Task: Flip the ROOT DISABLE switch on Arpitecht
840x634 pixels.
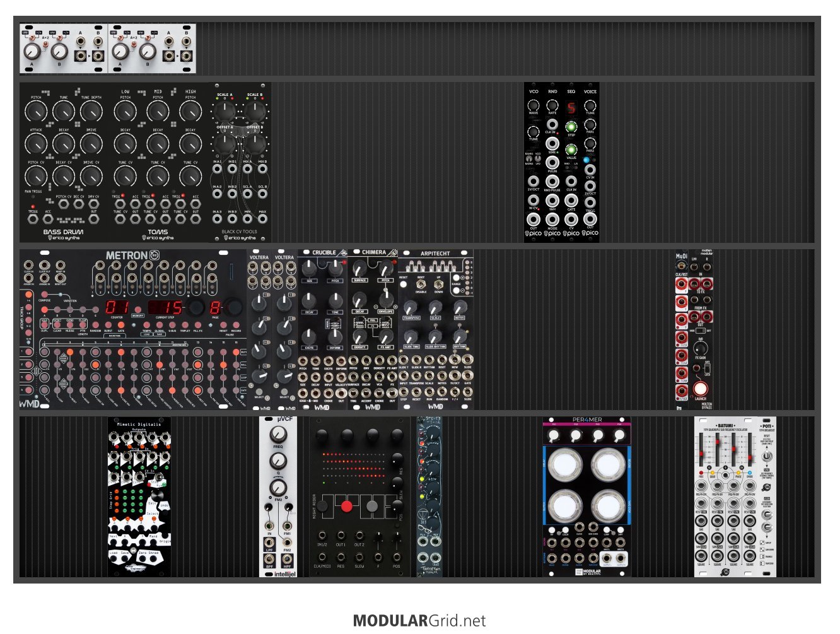Action: 421,285
